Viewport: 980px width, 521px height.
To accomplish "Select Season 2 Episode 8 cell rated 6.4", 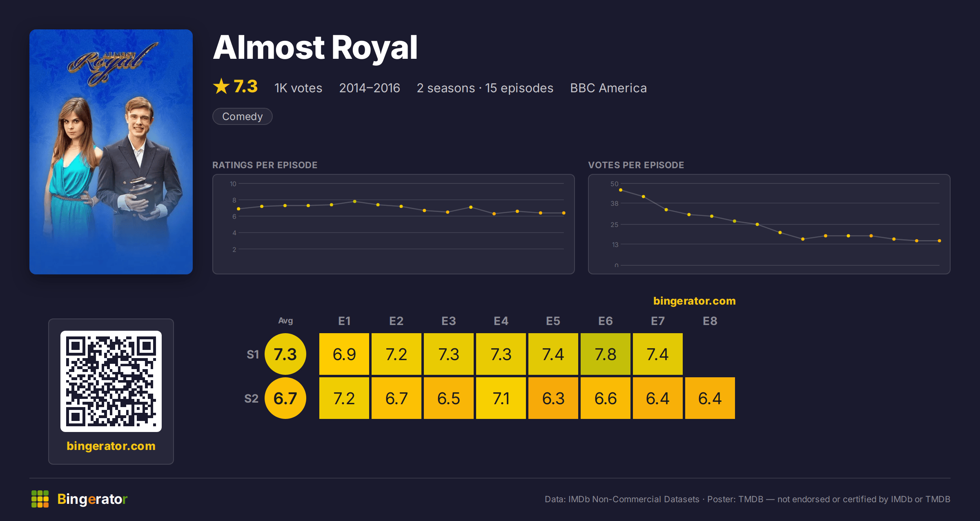I will [x=710, y=398].
